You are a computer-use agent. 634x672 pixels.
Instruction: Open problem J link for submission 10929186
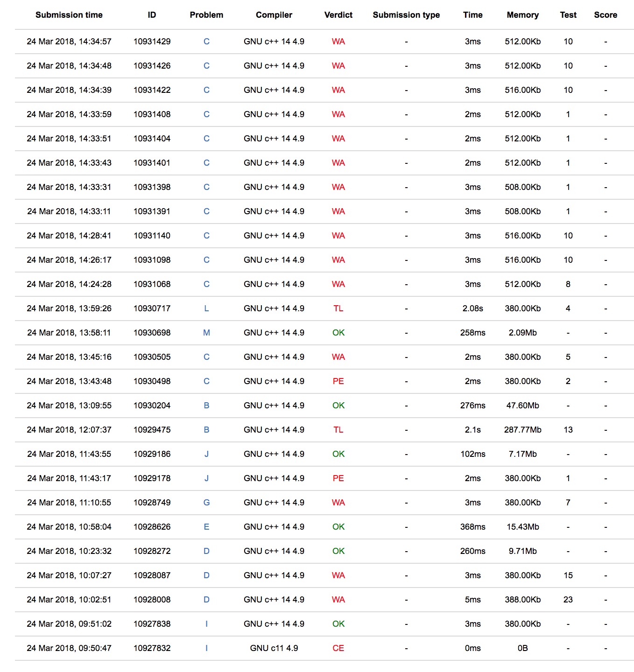click(x=206, y=454)
